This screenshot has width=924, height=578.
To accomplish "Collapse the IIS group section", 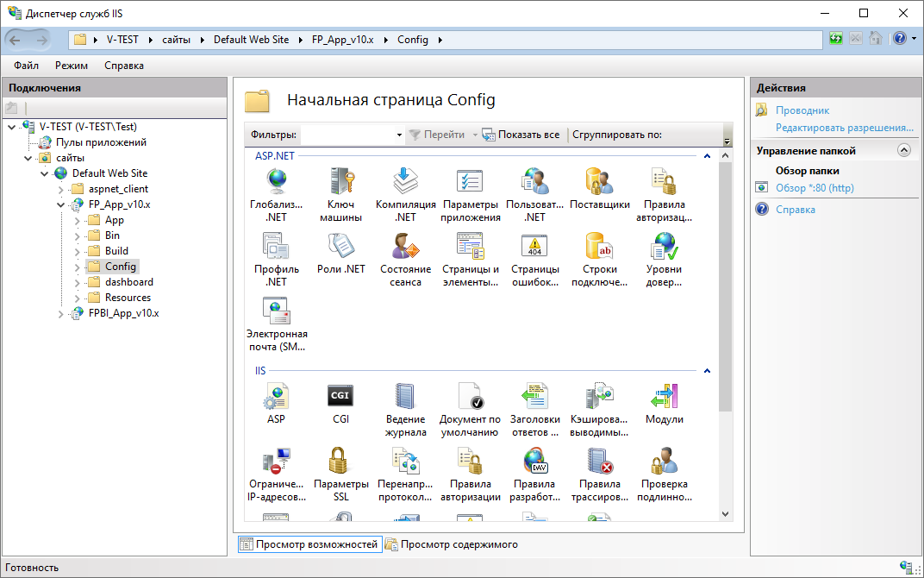I will [707, 371].
